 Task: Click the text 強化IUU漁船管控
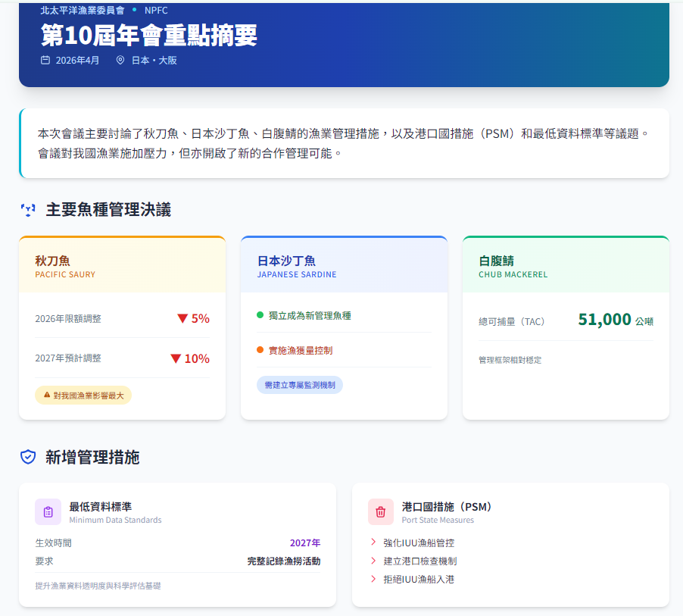[x=419, y=543]
